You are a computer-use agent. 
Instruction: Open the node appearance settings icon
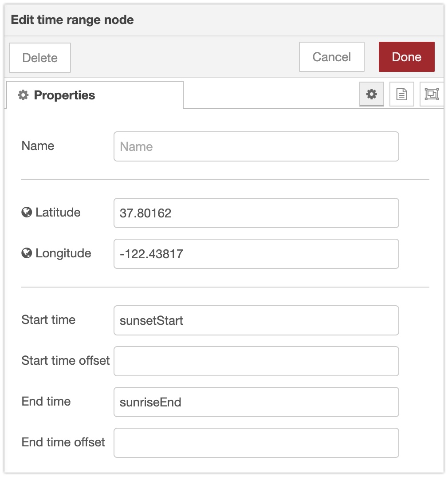(431, 94)
